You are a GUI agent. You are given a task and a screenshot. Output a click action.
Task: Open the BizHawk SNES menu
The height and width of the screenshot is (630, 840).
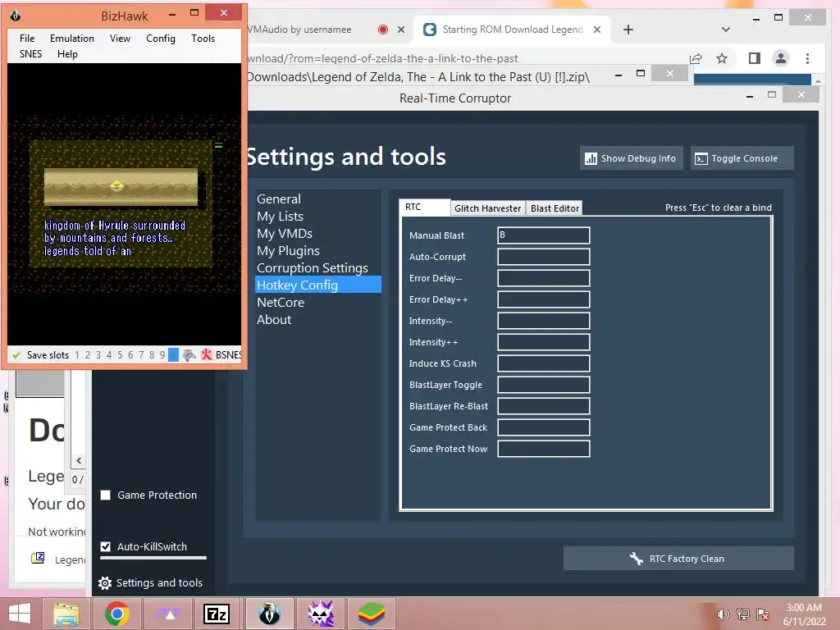point(30,53)
